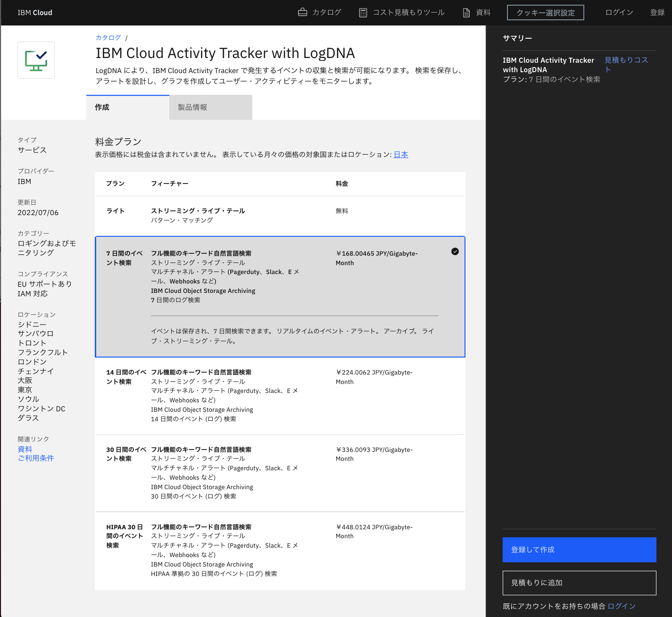Click the ログイン link in the top bar
The width and height of the screenshot is (672, 617).
click(x=619, y=12)
